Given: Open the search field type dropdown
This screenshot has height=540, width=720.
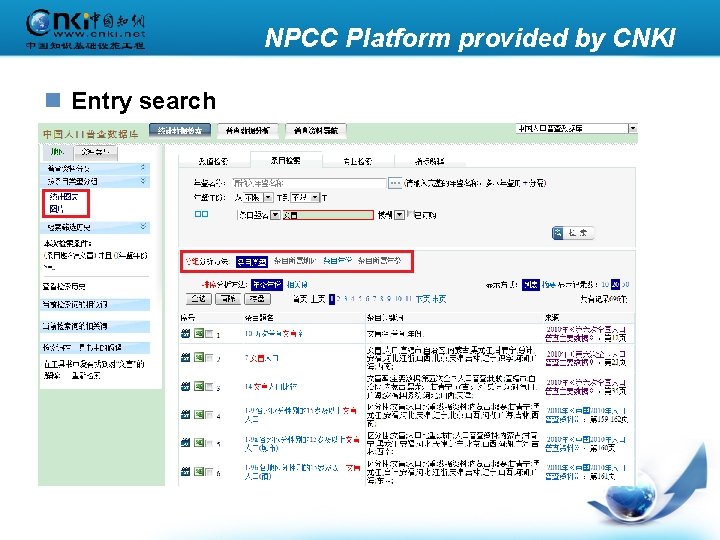Looking at the screenshot, I should pos(275,214).
